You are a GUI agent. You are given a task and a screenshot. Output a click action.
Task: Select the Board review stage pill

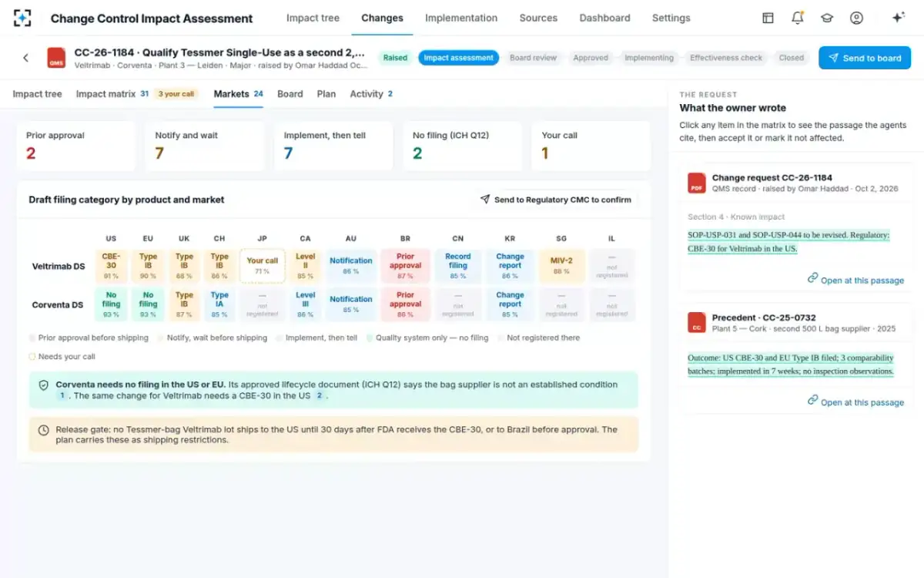click(533, 58)
